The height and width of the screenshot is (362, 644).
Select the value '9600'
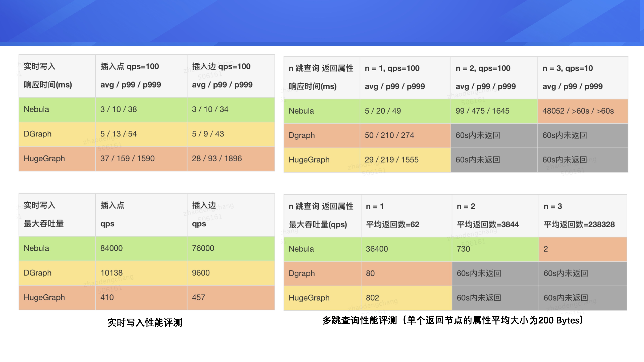[x=201, y=273]
